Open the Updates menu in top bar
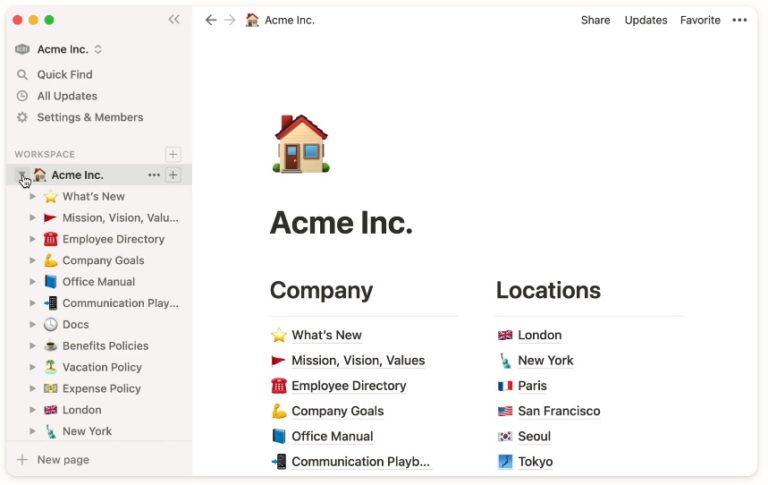The height and width of the screenshot is (485, 768). (x=645, y=20)
